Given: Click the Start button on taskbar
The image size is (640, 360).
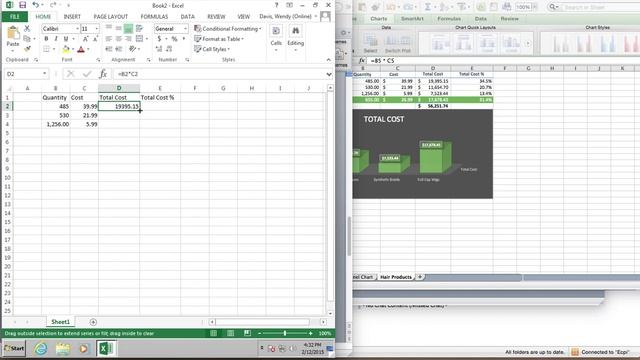Looking at the screenshot, I should tap(14, 348).
